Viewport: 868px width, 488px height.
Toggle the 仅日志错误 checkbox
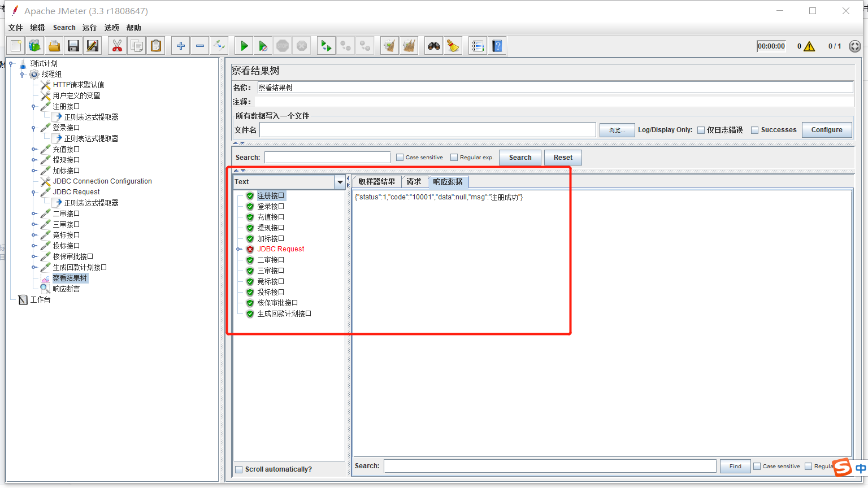[701, 130]
